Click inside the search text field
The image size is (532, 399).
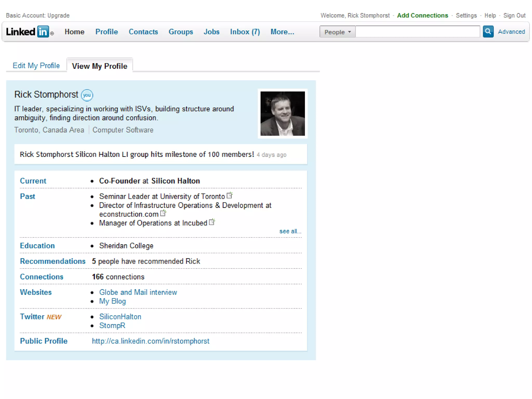[x=417, y=32]
